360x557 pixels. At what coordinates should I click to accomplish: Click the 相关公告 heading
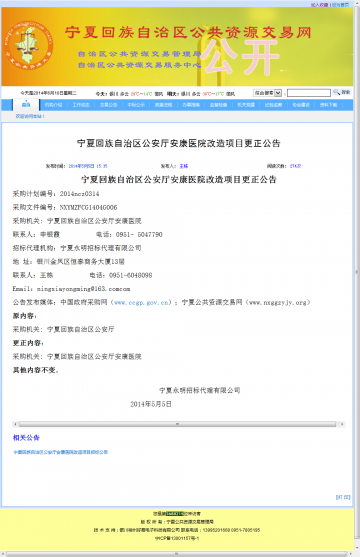pyautogui.click(x=26, y=438)
